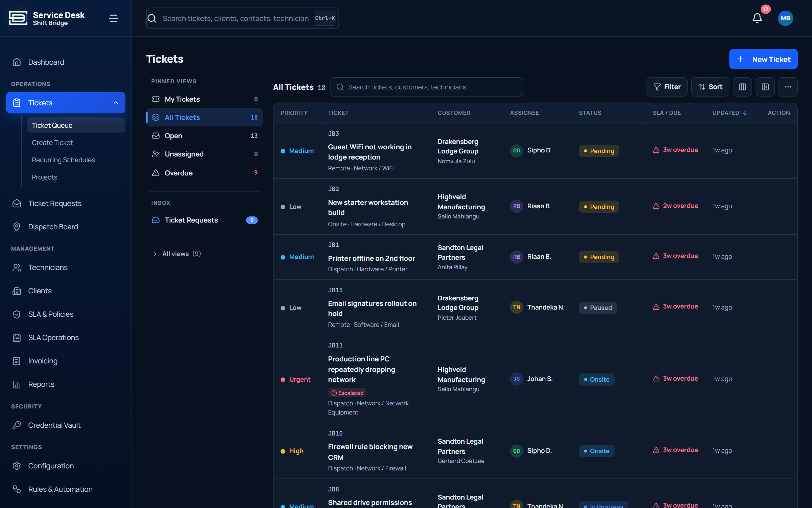This screenshot has width=812, height=508.
Task: Click the Clients building icon
Action: [x=17, y=291]
